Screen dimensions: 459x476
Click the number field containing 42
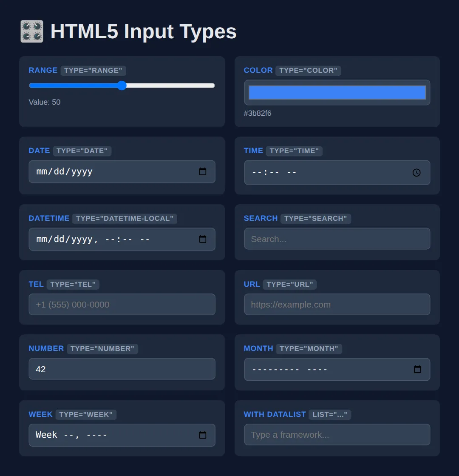(x=122, y=369)
